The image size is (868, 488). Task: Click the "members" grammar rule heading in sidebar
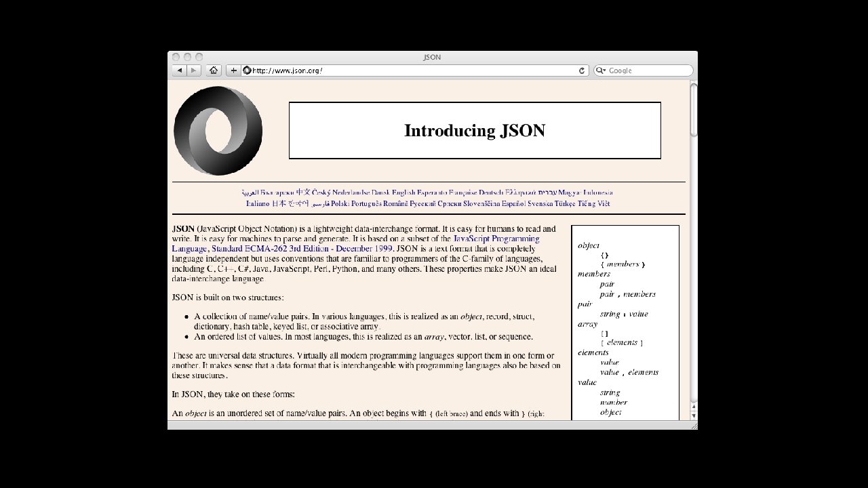[594, 274]
